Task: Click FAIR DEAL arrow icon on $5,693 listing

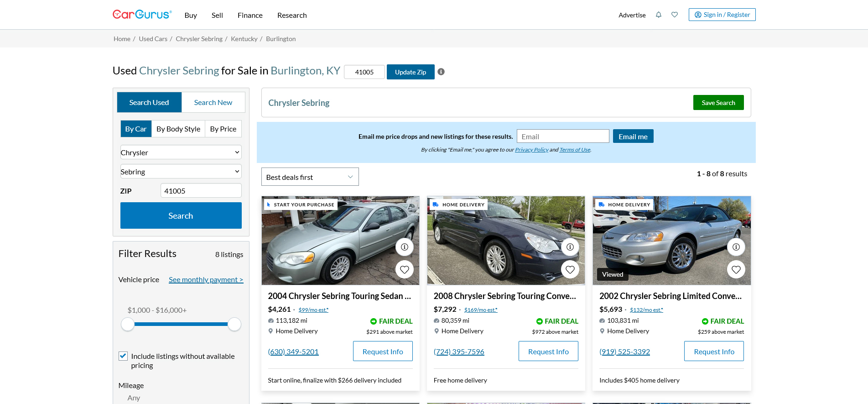Action: tap(705, 321)
